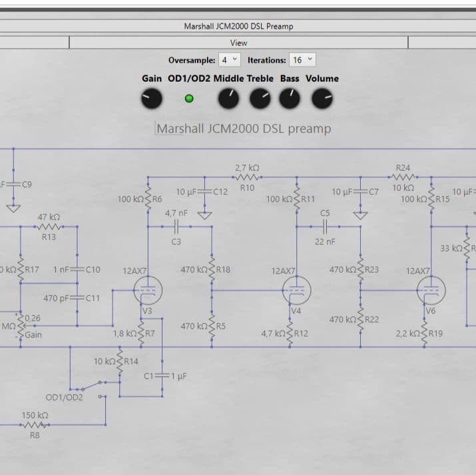This screenshot has width=476, height=475.
Task: Select resistor R12 4,7 kΩ
Action: 290,333
